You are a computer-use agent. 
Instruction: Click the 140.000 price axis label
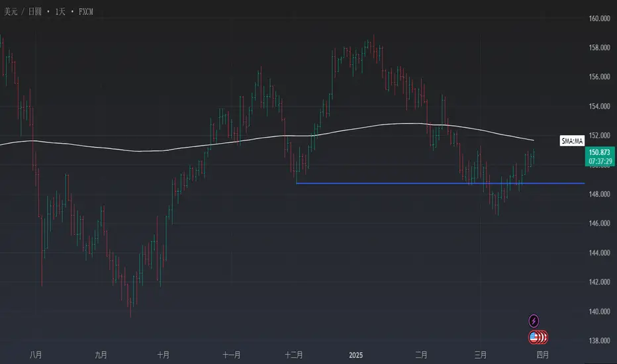[x=599, y=311]
